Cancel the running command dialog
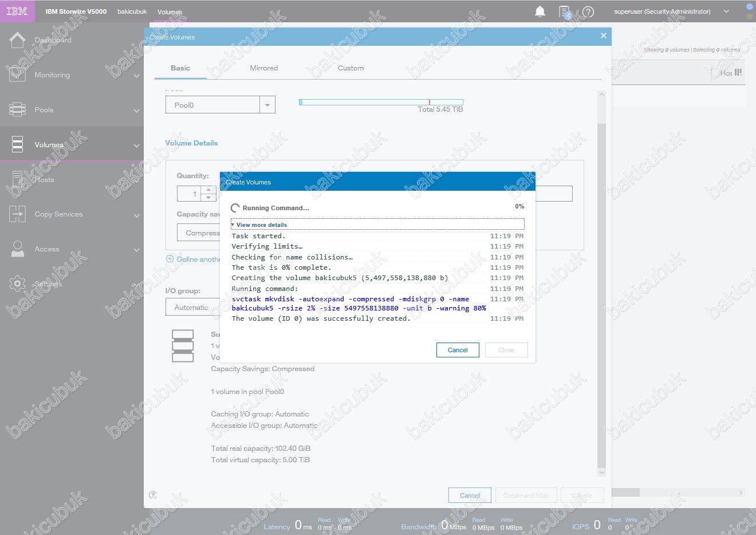The image size is (756, 535). [458, 350]
